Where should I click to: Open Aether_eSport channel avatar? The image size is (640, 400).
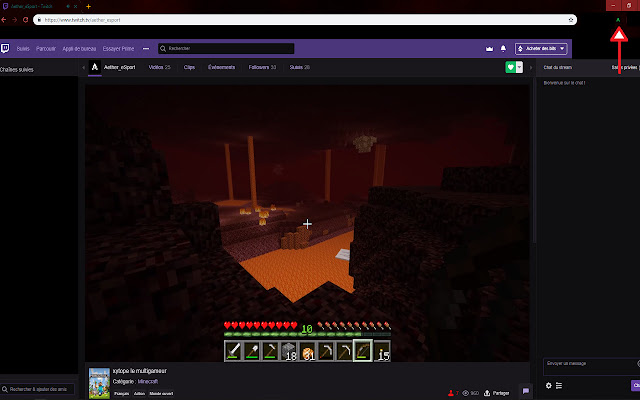pos(95,67)
